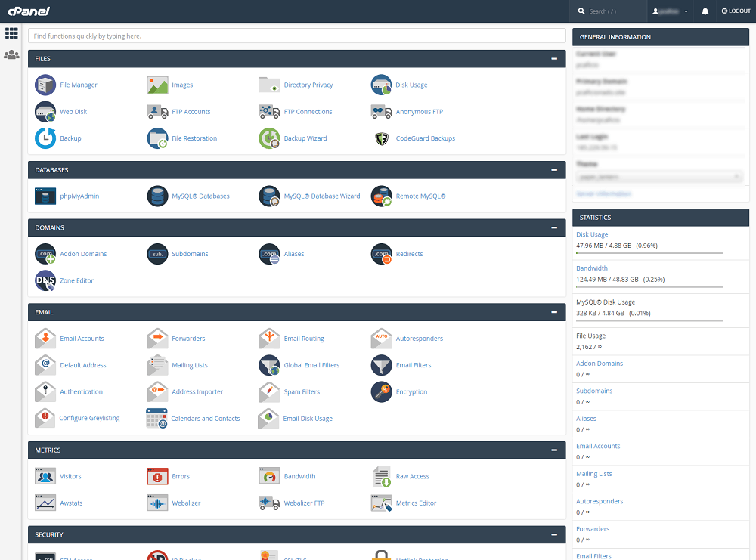Launch the Backup Wizard icon
This screenshot has height=560, width=756.
pyautogui.click(x=269, y=138)
